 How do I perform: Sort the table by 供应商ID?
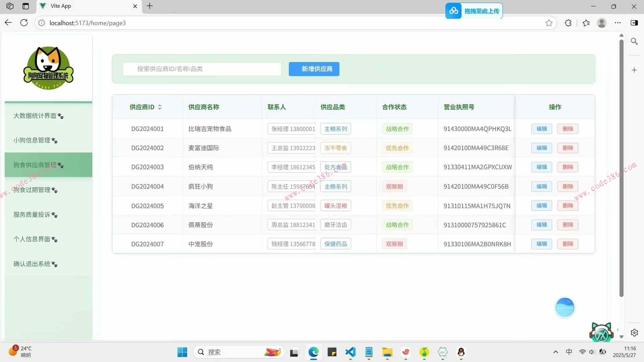pos(160,107)
